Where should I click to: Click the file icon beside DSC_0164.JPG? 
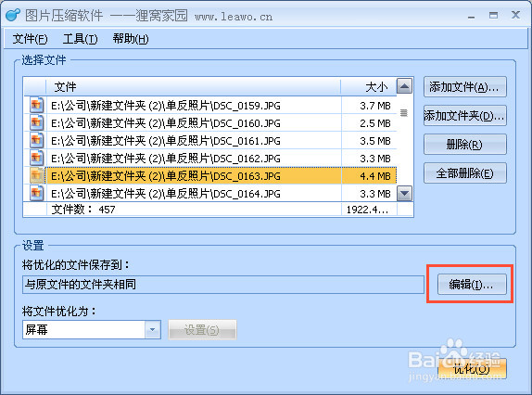pyautogui.click(x=36, y=193)
